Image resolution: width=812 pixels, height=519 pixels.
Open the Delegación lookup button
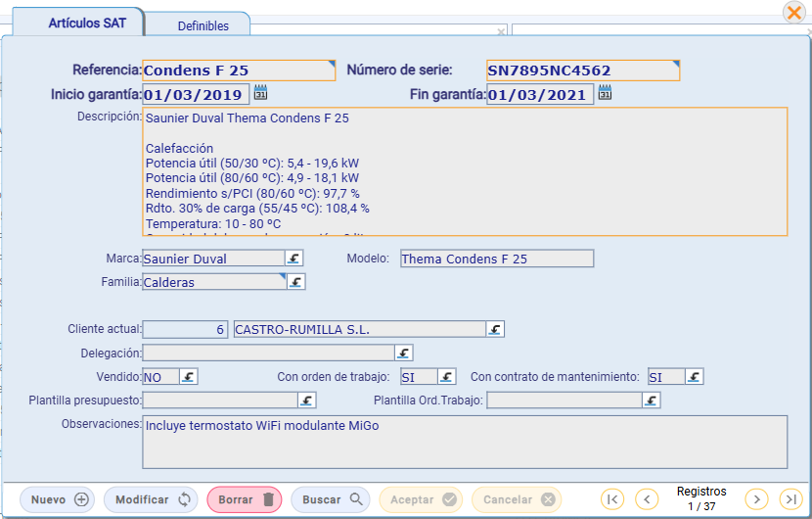403,354
